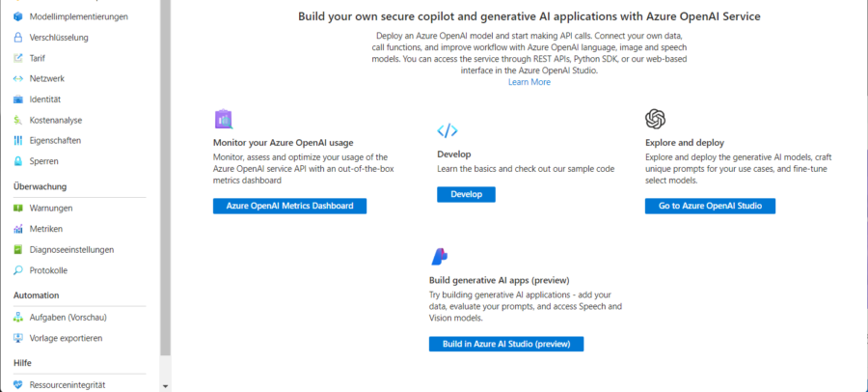Click the Sperren lock icon
Image resolution: width=868 pixels, height=392 pixels.
pyautogui.click(x=18, y=161)
